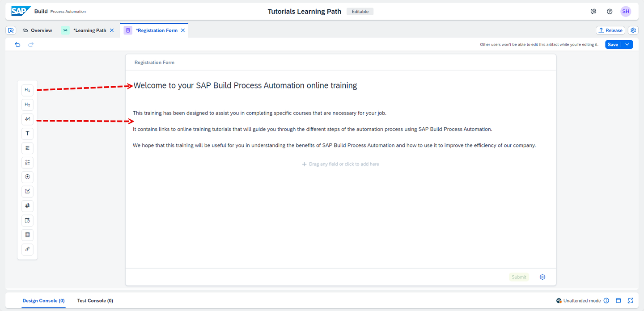Add a Headline 1 element to the form

click(x=27, y=90)
